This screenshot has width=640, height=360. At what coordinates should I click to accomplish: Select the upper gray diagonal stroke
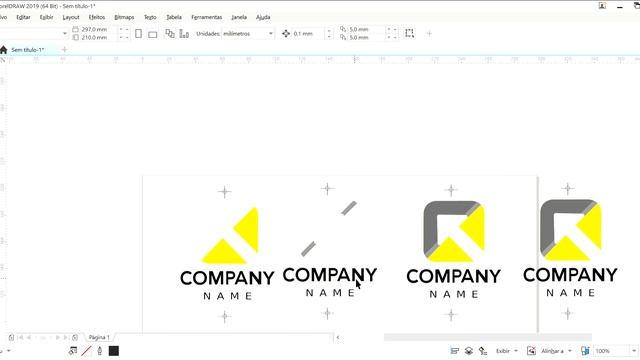click(349, 208)
